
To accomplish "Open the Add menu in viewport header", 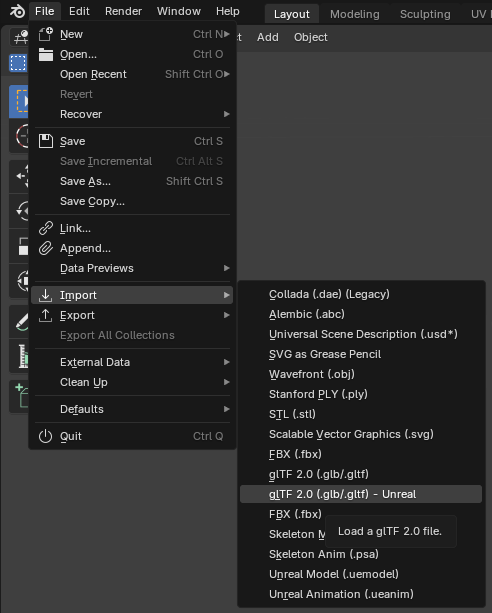I will click(268, 37).
